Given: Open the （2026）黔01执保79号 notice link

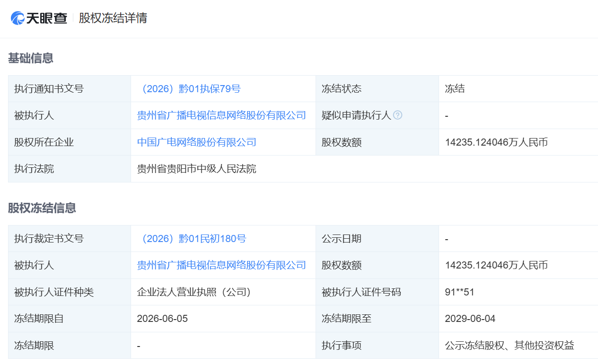Looking at the screenshot, I should pos(189,88).
